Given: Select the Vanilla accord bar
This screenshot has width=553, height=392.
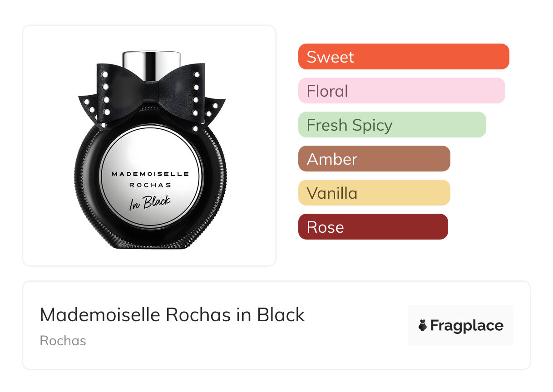Looking at the screenshot, I should [374, 193].
